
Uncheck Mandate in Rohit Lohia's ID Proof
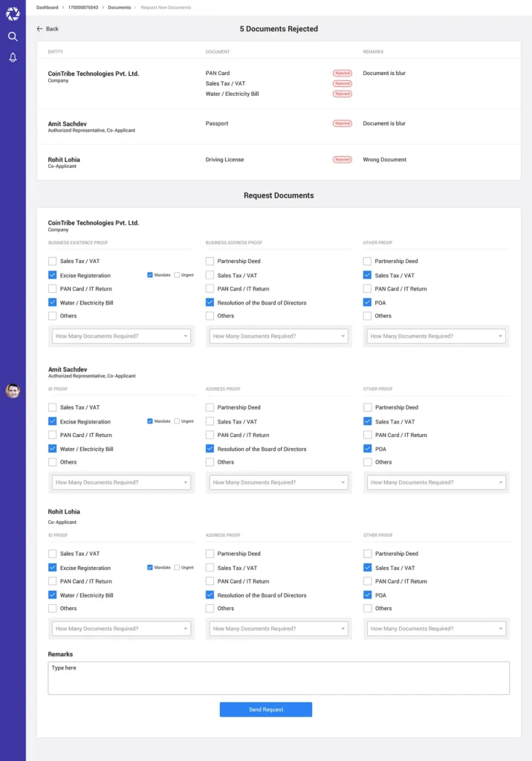(150, 568)
